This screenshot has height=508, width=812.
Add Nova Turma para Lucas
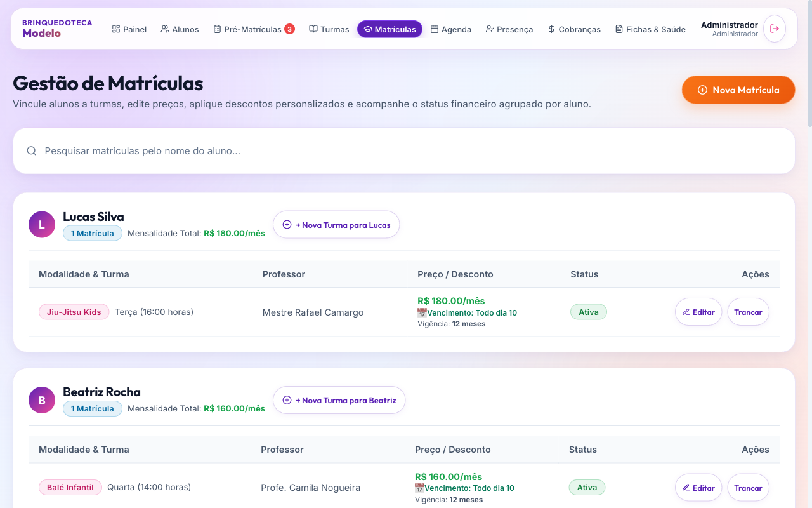(336, 225)
